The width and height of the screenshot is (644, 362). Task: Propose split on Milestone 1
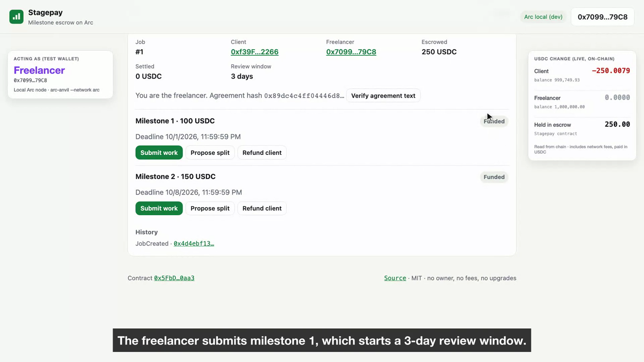pos(210,153)
